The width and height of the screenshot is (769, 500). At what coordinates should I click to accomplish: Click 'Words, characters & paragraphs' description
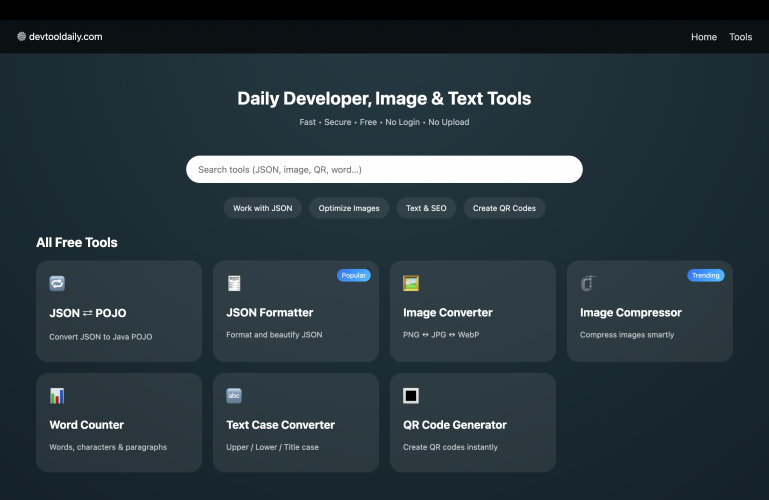click(108, 447)
